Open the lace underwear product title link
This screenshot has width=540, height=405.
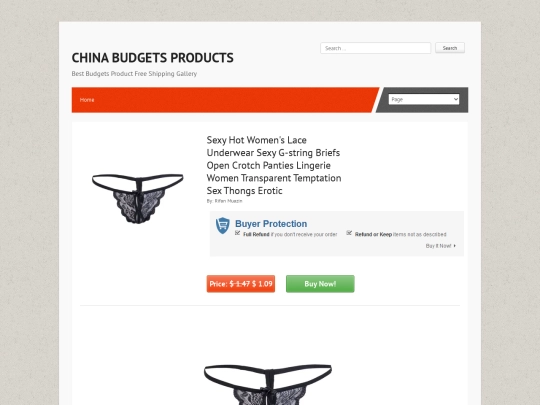coord(274,165)
